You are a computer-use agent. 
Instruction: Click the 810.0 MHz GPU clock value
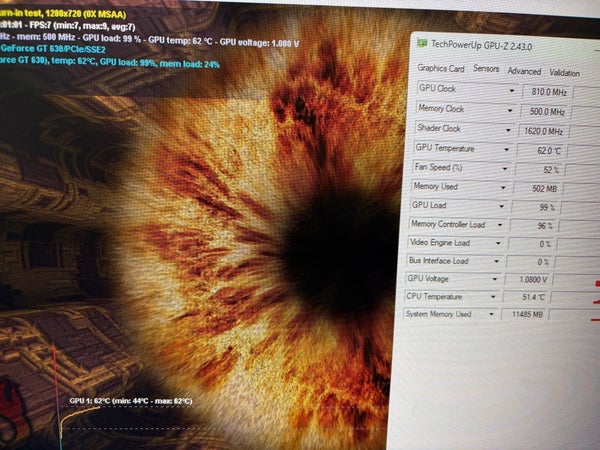click(547, 92)
